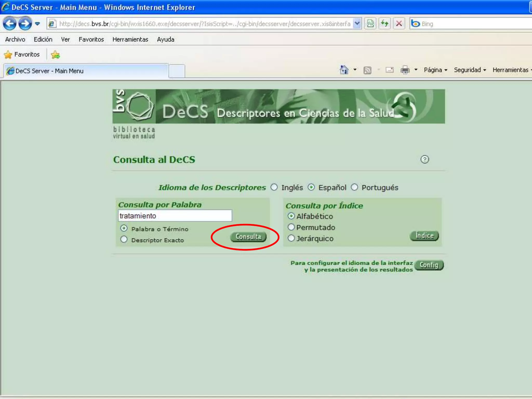Image resolution: width=532 pixels, height=399 pixels.
Task: Click the Home page icon
Action: (344, 70)
